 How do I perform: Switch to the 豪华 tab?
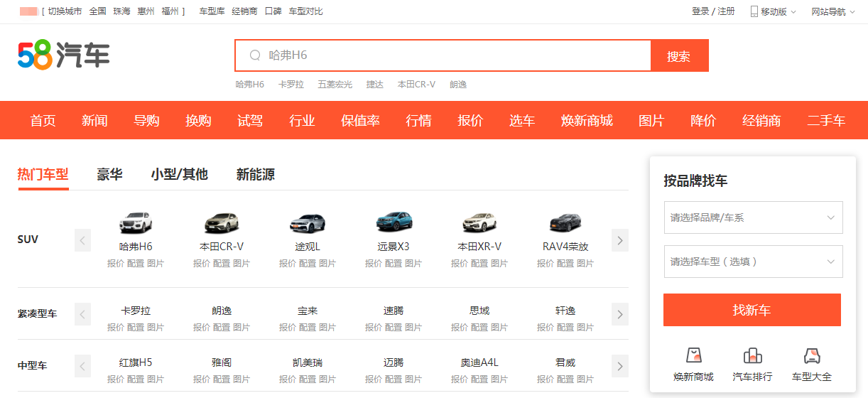pyautogui.click(x=109, y=175)
